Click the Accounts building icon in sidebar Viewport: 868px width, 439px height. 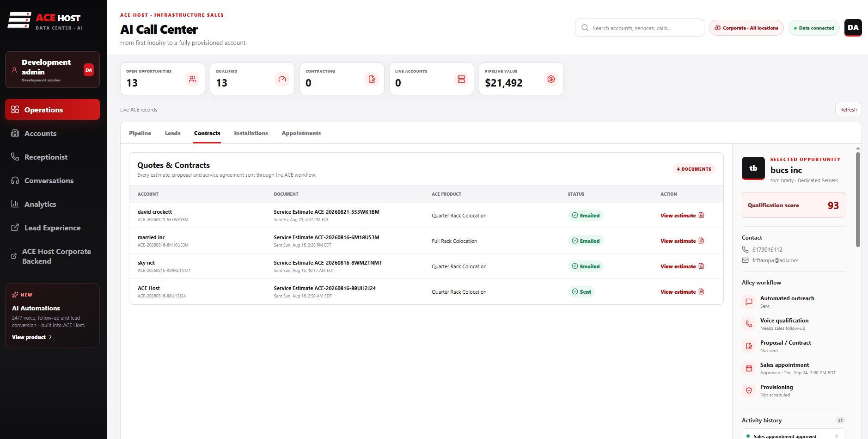click(x=15, y=133)
